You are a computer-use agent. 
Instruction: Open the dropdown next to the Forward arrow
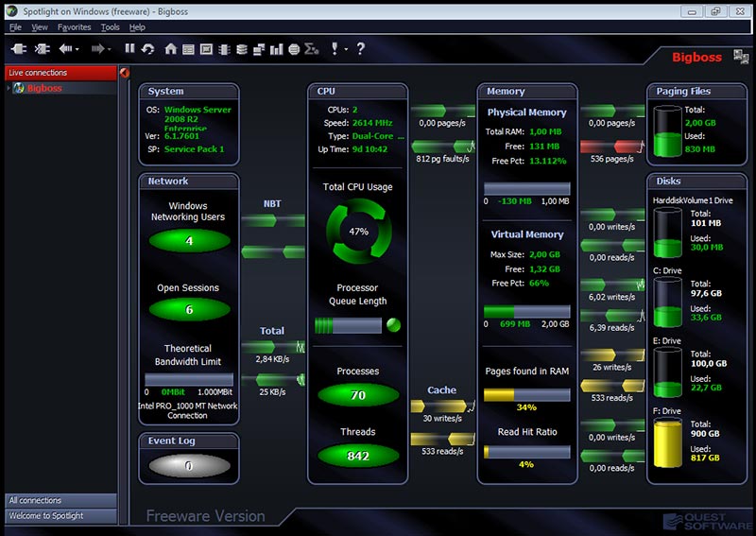point(110,49)
